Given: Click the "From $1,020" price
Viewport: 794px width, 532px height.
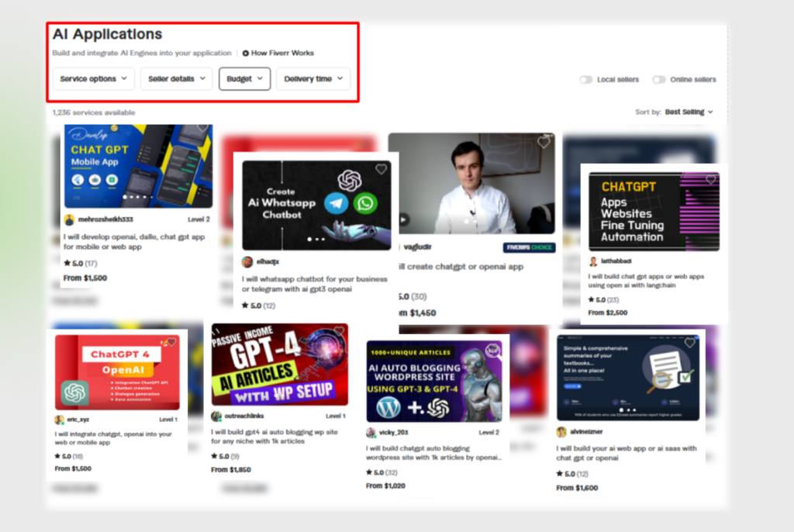Looking at the screenshot, I should (385, 486).
